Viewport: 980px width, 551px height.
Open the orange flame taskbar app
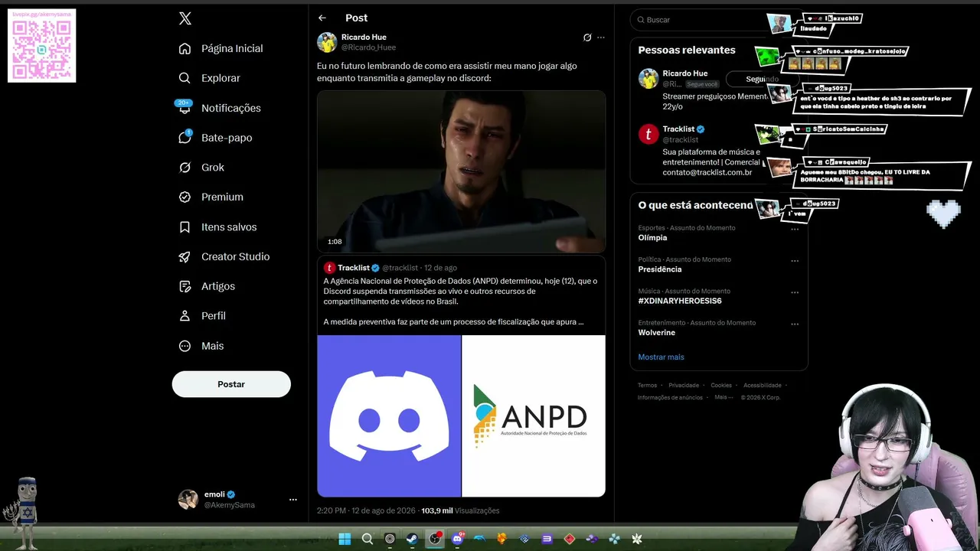tap(502, 539)
